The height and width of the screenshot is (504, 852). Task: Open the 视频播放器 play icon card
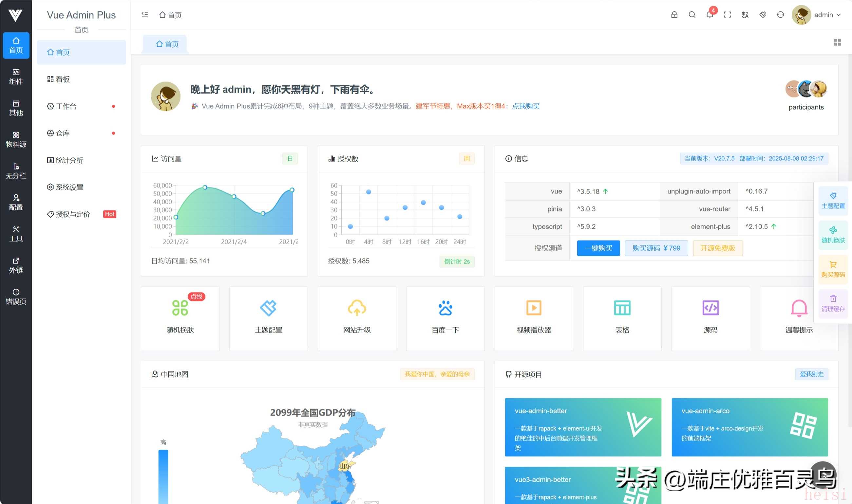click(534, 308)
